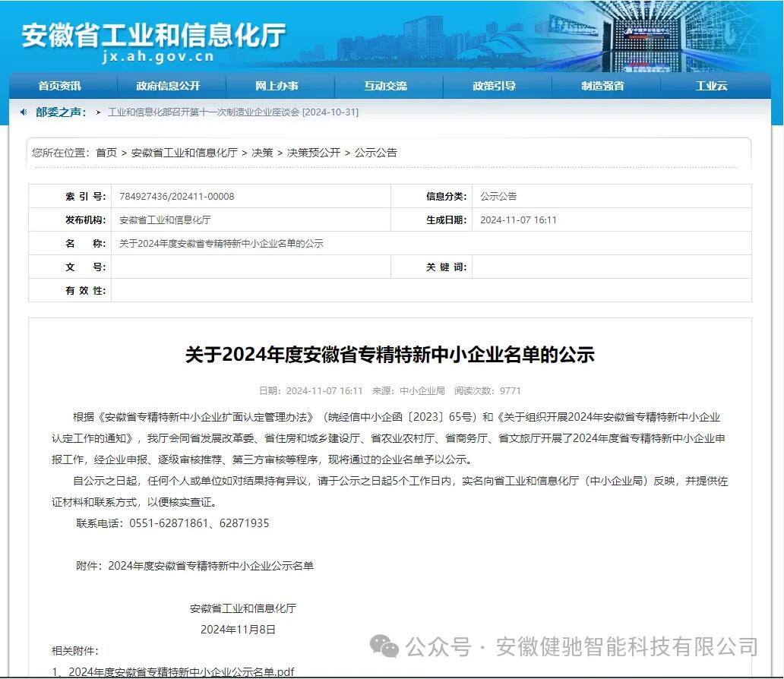Open the 第十一次制造业企业座谈会 news headline
Screen dimensions: 784x679
click(x=232, y=112)
